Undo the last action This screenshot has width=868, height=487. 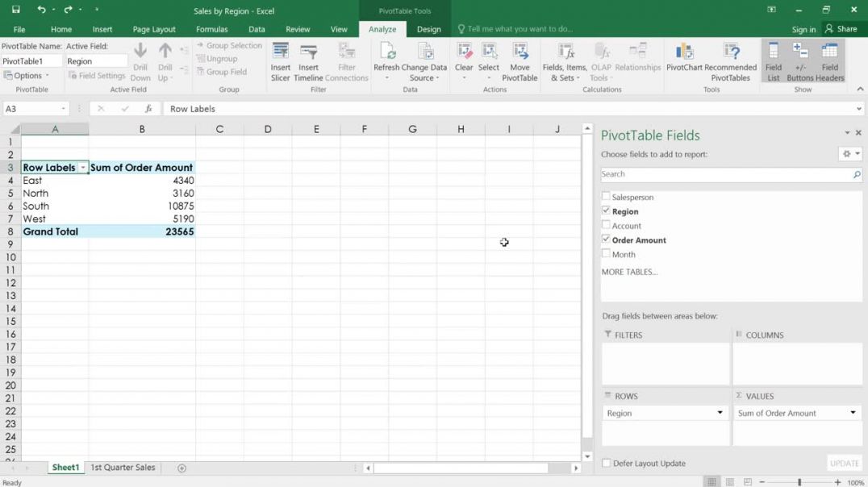(41, 10)
